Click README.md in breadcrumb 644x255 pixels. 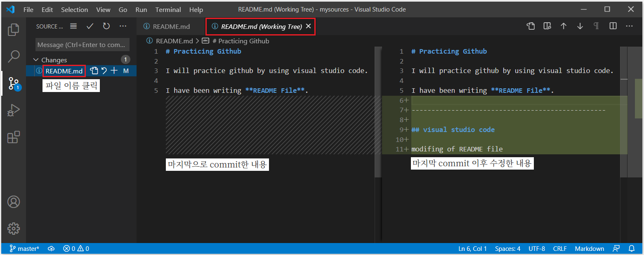point(174,41)
